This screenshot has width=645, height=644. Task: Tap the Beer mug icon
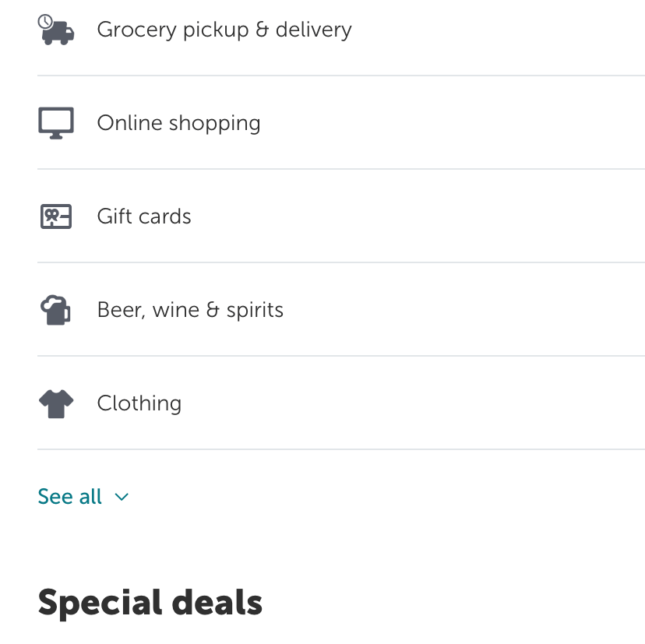55,309
